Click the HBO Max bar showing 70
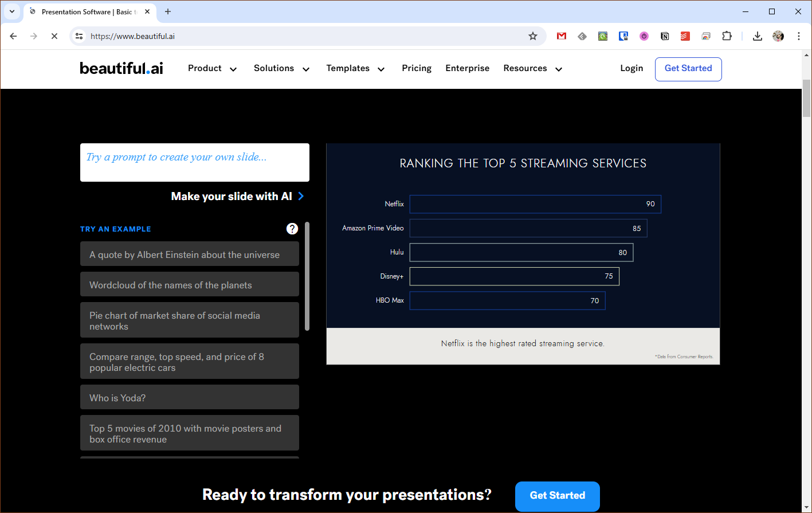Viewport: 812px width, 513px height. pyautogui.click(x=508, y=300)
